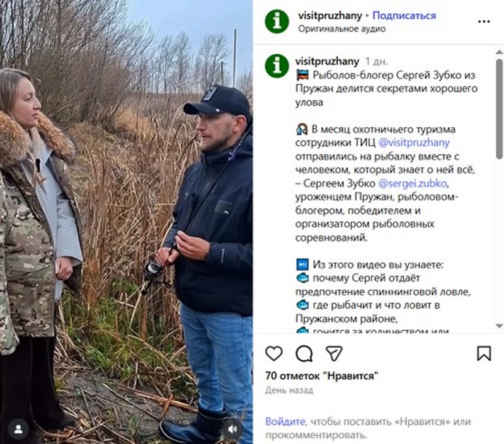The width and height of the screenshot is (504, 444).
Task: Open visitpruzhany username above caption text
Action: click(x=327, y=61)
